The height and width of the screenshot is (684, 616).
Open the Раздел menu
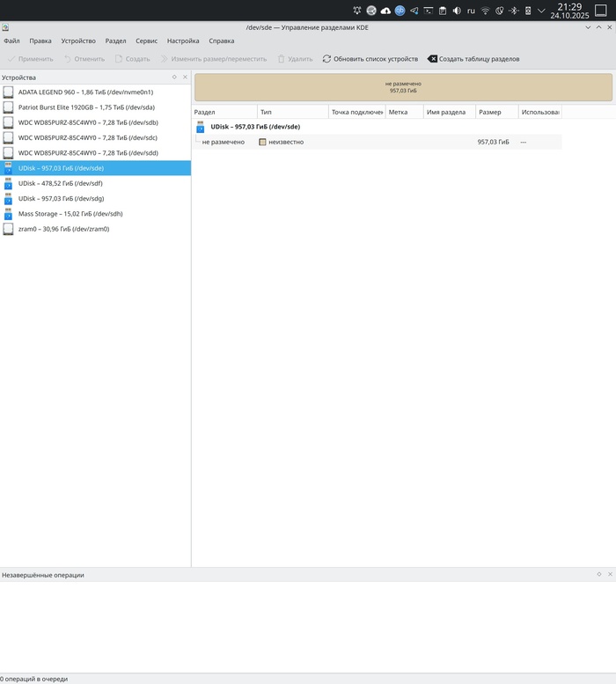[115, 40]
